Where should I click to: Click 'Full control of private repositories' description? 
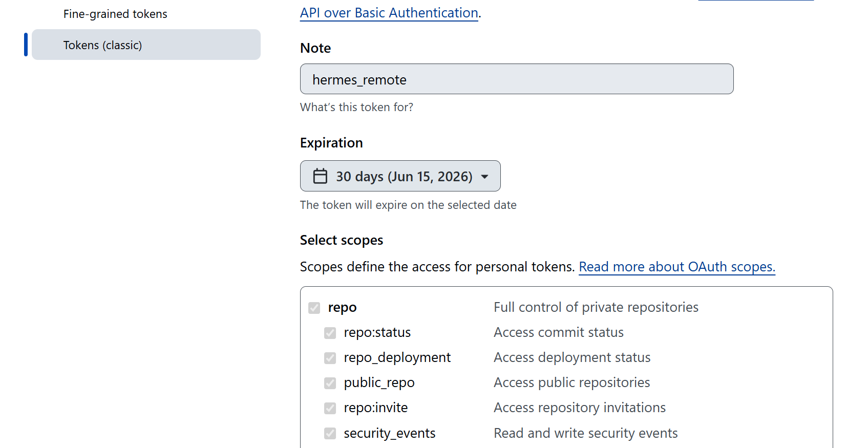pos(596,307)
